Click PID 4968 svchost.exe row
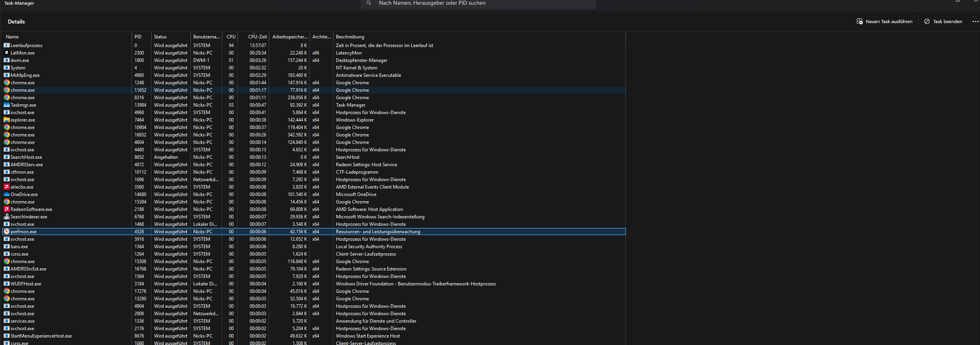Screen dimensions: 980x345 [314, 113]
